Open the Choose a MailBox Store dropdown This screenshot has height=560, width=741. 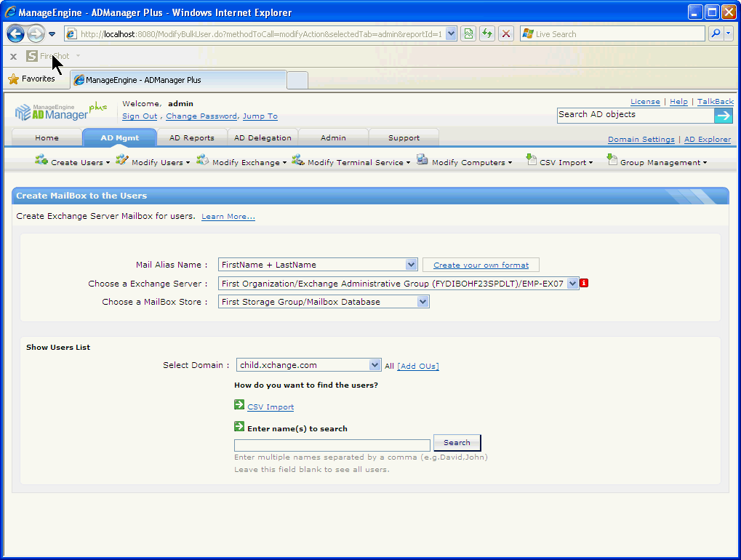point(324,302)
